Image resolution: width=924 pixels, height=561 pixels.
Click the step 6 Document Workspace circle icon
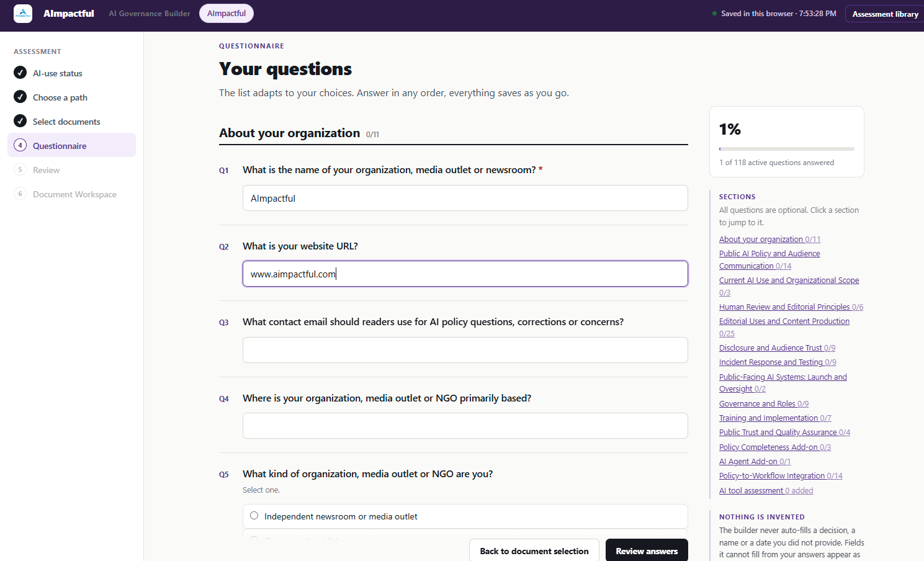click(20, 194)
